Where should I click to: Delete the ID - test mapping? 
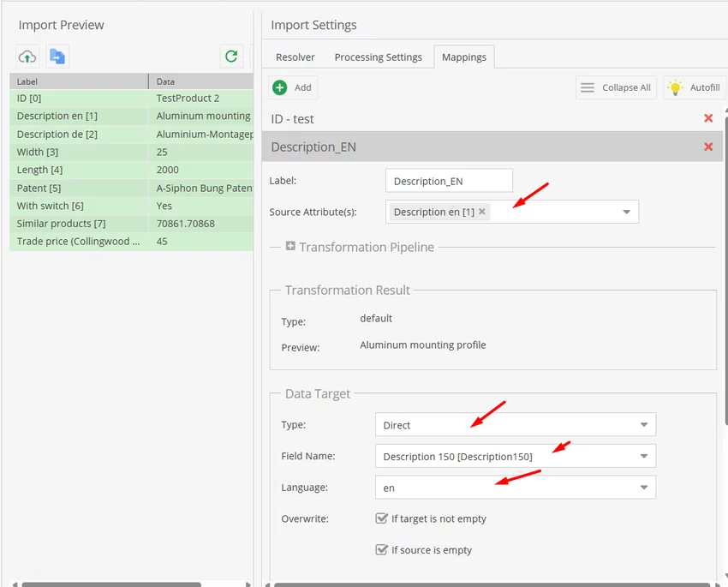708,118
